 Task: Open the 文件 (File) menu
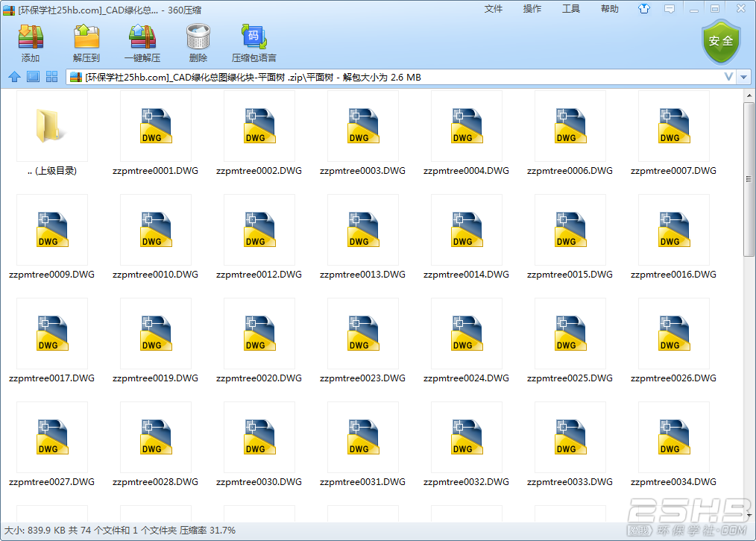click(x=494, y=9)
